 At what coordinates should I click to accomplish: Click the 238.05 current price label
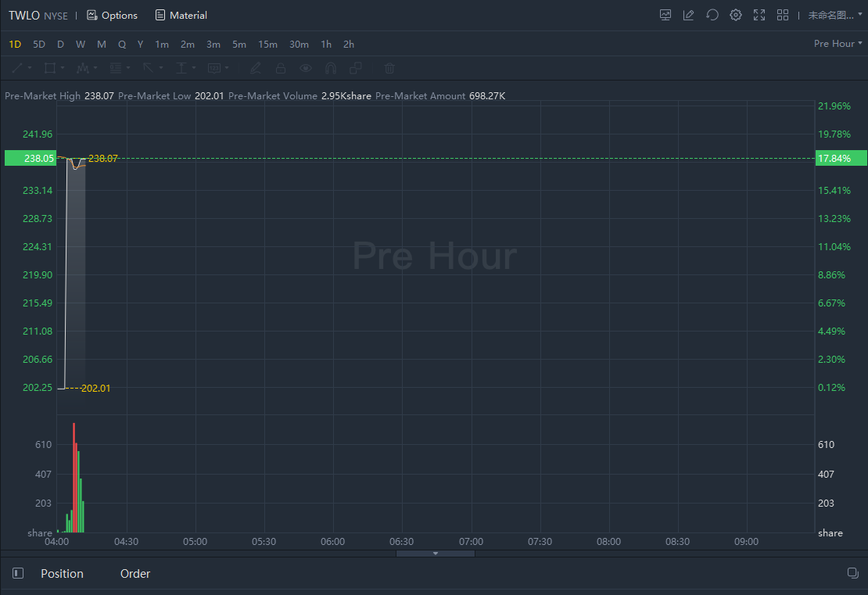[x=30, y=158]
